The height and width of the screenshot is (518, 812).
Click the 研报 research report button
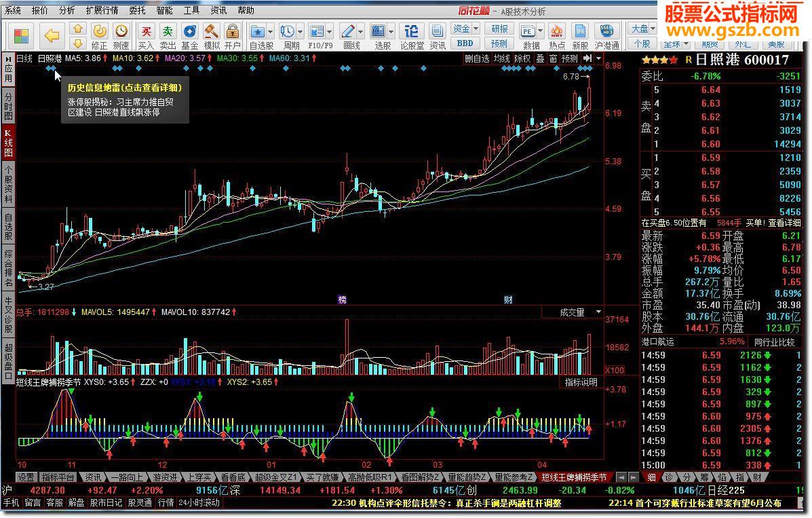(499, 29)
